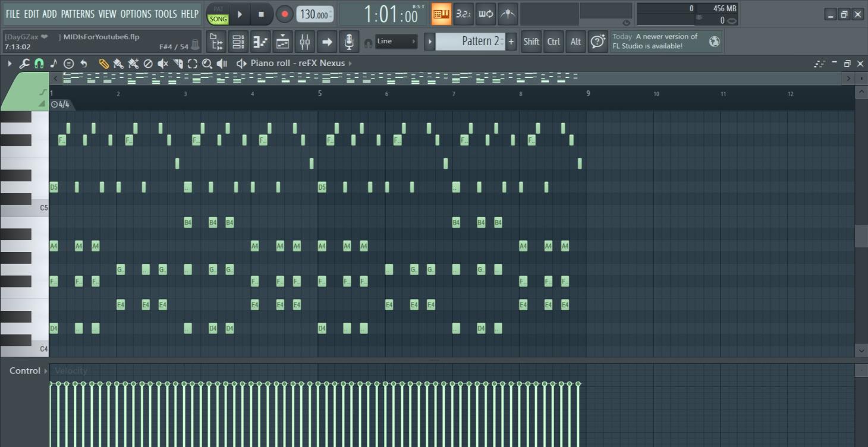The width and height of the screenshot is (868, 447).
Task: Click the horizontal overview scroll strip above timeline
Action: [451, 78]
